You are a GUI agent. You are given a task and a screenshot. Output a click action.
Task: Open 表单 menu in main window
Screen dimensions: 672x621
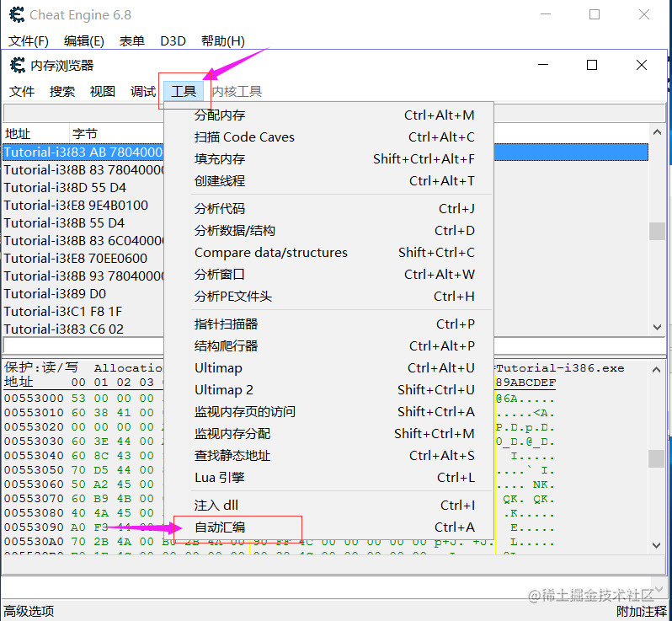pos(132,41)
